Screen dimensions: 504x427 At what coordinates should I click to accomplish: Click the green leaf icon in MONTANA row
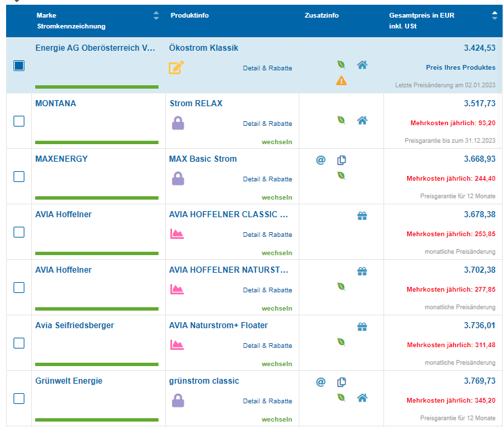click(x=341, y=120)
